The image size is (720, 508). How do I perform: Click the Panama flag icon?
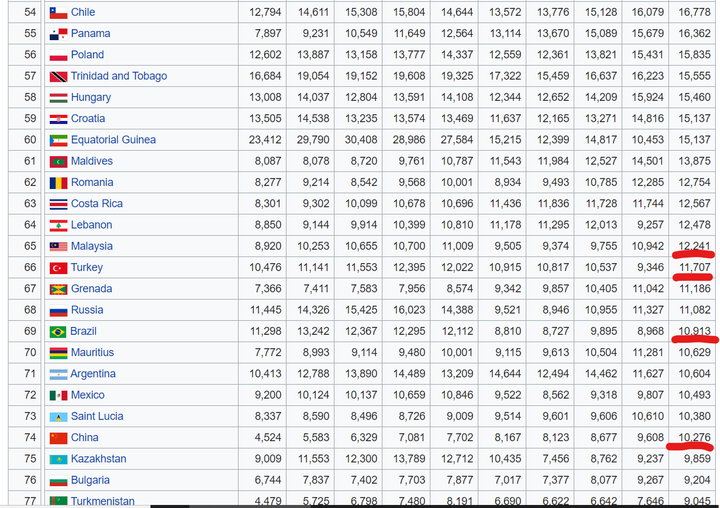point(58,34)
